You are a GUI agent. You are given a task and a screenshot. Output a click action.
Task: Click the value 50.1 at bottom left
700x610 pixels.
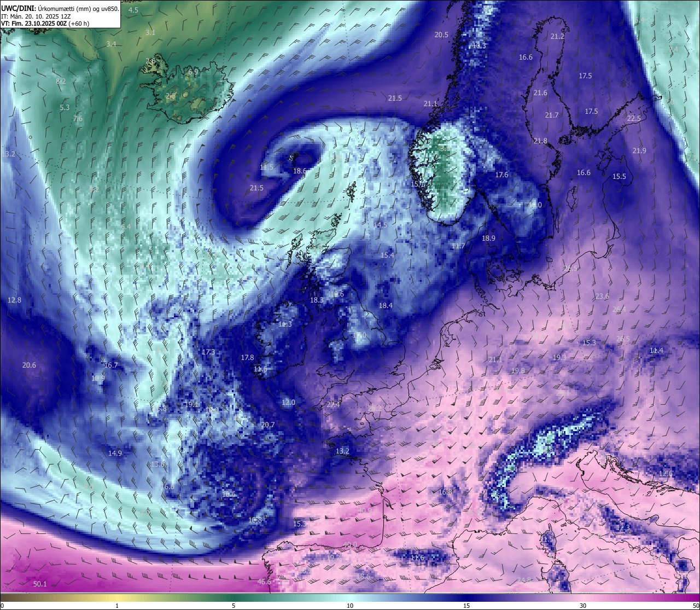point(40,584)
